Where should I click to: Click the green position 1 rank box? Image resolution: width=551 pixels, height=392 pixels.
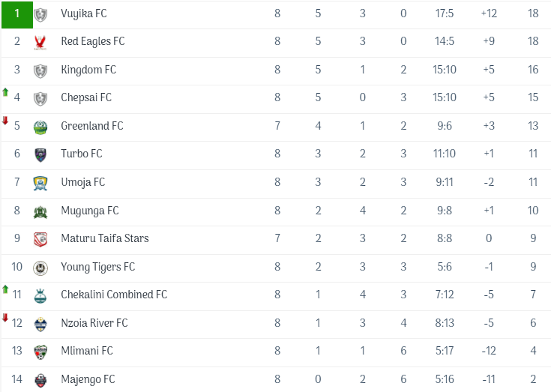pos(16,14)
